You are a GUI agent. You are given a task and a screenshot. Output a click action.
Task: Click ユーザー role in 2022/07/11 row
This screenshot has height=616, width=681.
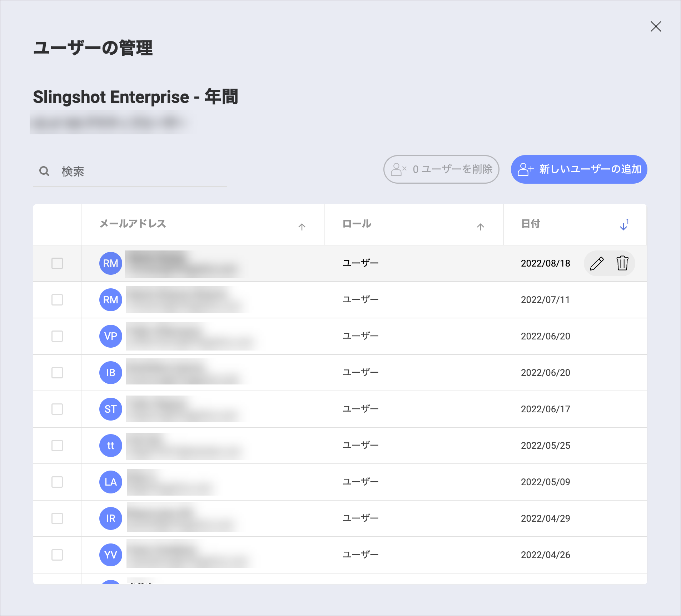(361, 300)
